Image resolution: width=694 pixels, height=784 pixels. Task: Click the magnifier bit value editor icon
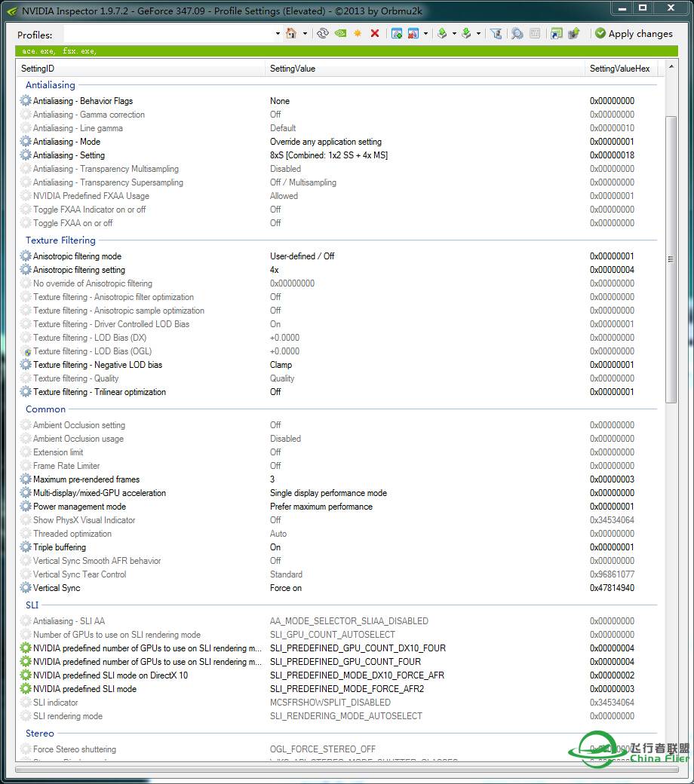pyautogui.click(x=517, y=33)
